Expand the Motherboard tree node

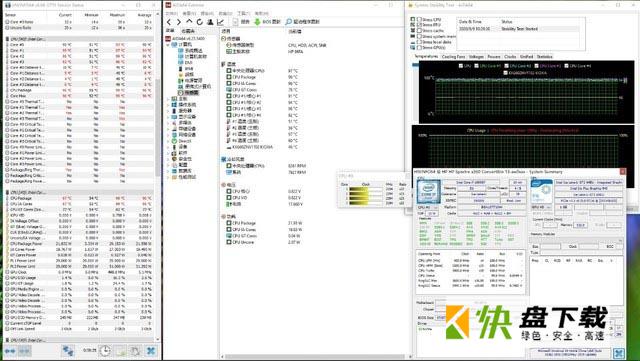tap(168, 99)
